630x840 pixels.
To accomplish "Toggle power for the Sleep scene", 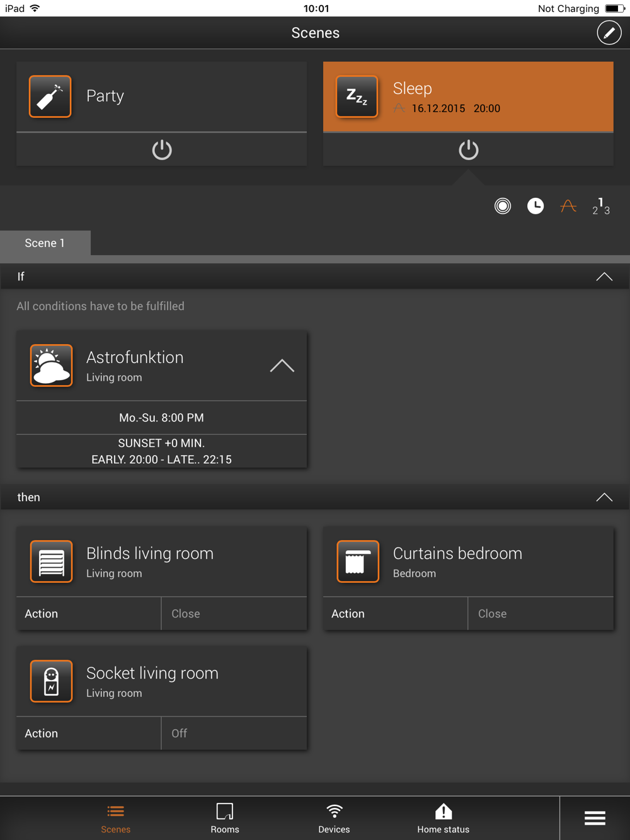I will click(468, 150).
